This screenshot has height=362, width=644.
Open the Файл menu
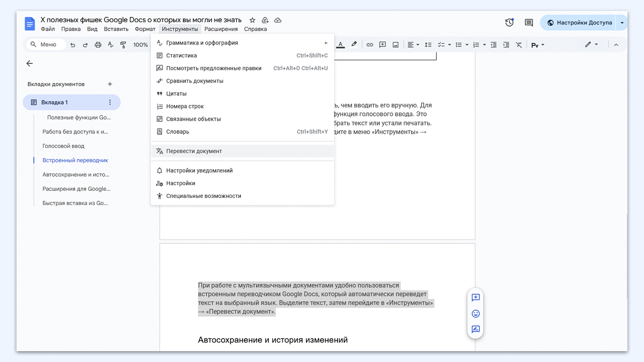(x=48, y=29)
